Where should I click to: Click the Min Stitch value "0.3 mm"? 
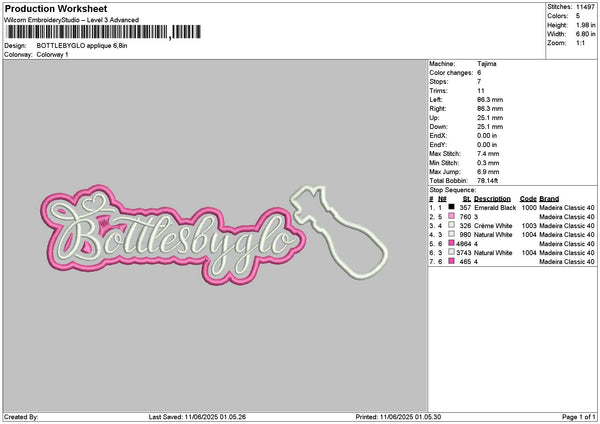click(x=488, y=163)
